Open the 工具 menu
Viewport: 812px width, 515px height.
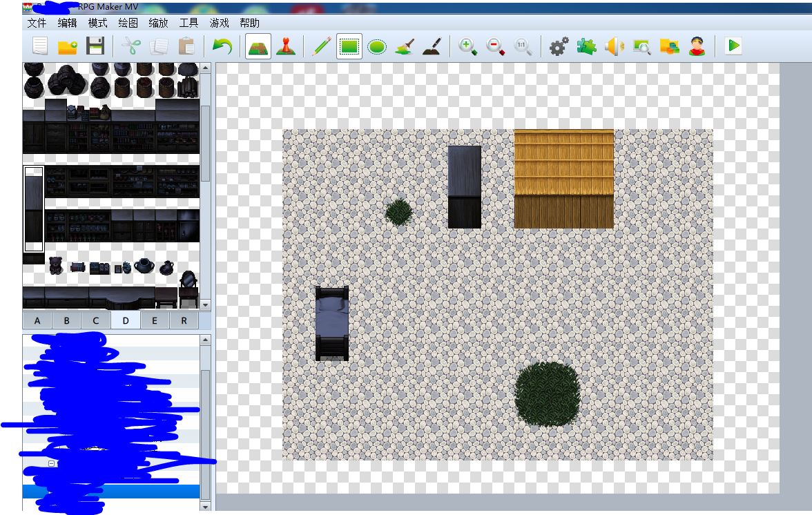188,23
